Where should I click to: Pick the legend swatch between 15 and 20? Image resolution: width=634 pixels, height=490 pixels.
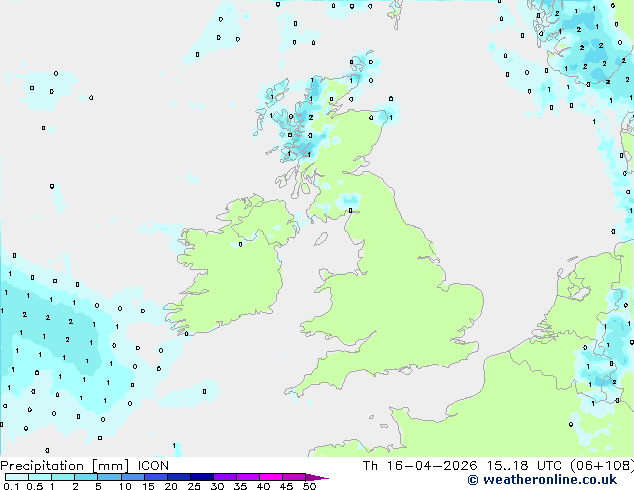156,477
